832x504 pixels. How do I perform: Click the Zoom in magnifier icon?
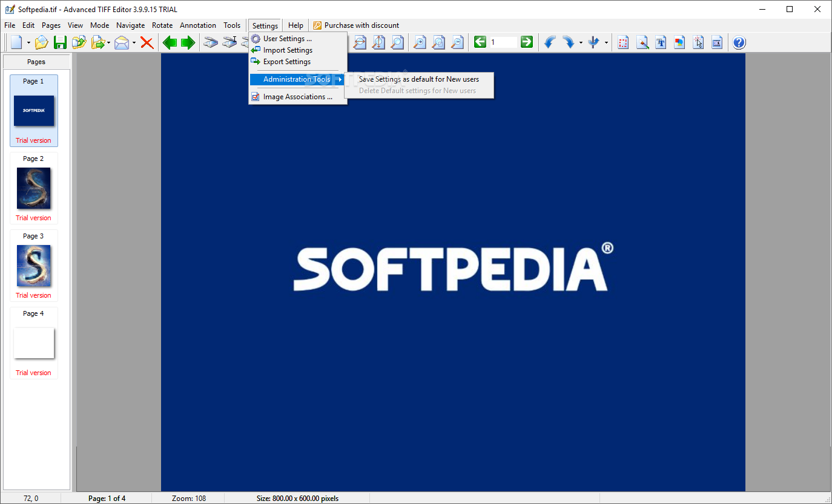[x=419, y=42]
